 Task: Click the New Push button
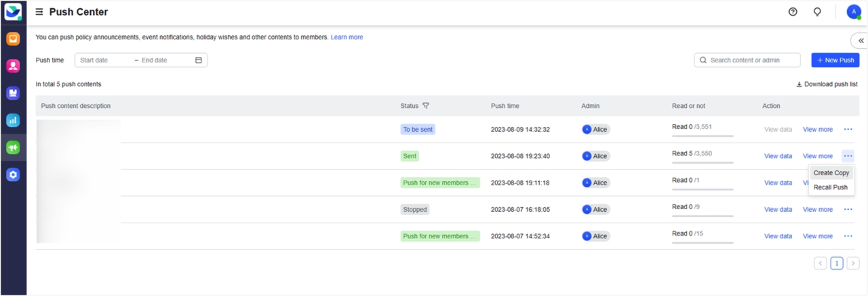835,60
